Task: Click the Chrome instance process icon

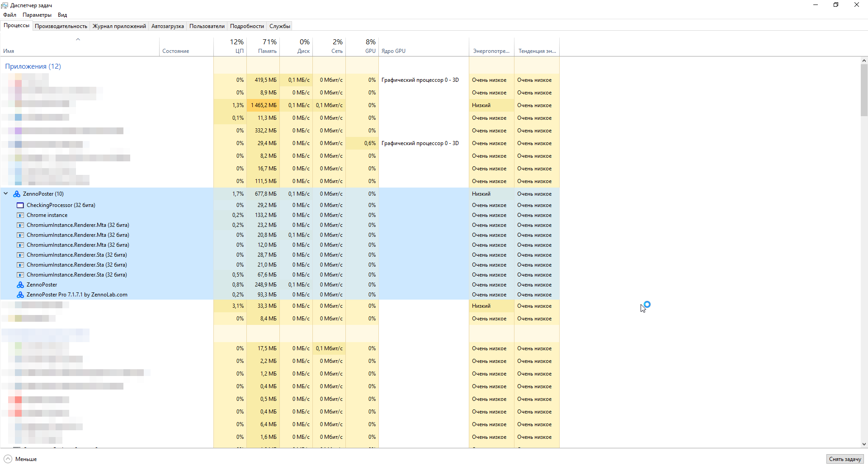Action: (20, 215)
